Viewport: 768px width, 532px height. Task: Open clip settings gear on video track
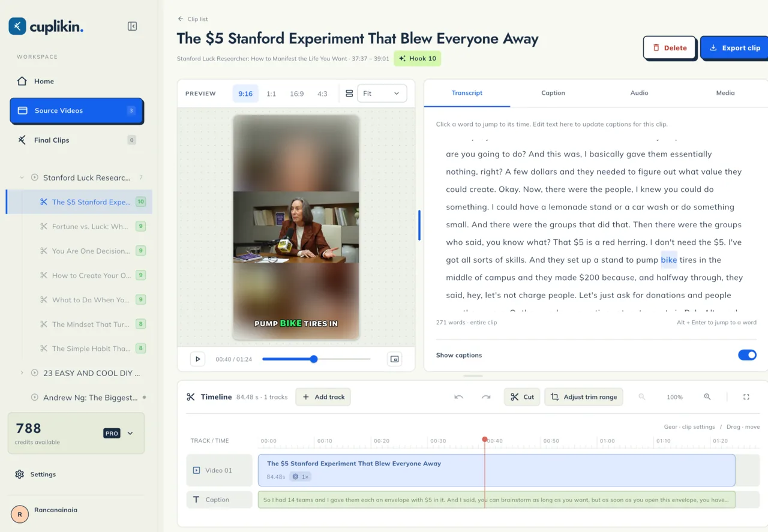pyautogui.click(x=295, y=477)
